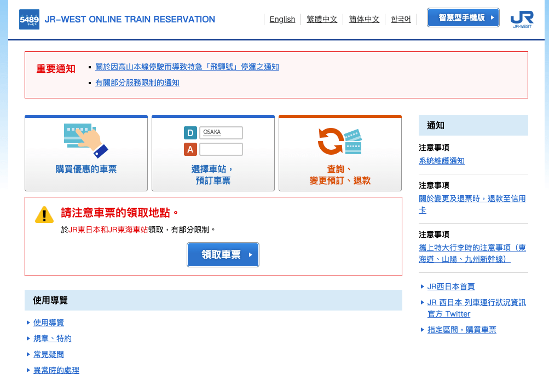Image resolution: width=549 pixels, height=392 pixels.
Task: Open the 攜上特大行李時的注意事項 link
Action: tap(472, 254)
